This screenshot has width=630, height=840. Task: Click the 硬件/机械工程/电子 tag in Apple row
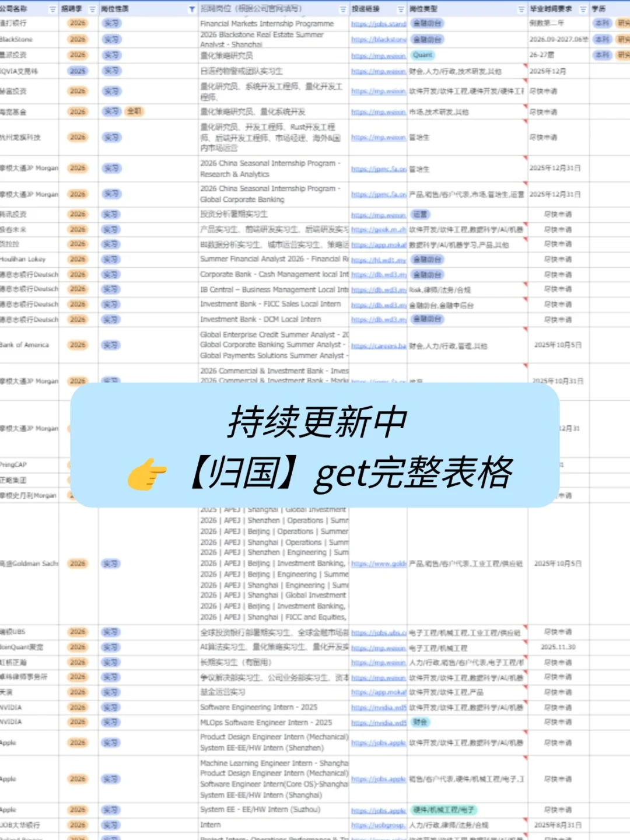[443, 810]
